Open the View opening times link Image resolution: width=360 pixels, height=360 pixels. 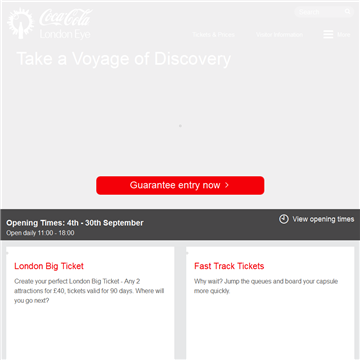tap(323, 219)
